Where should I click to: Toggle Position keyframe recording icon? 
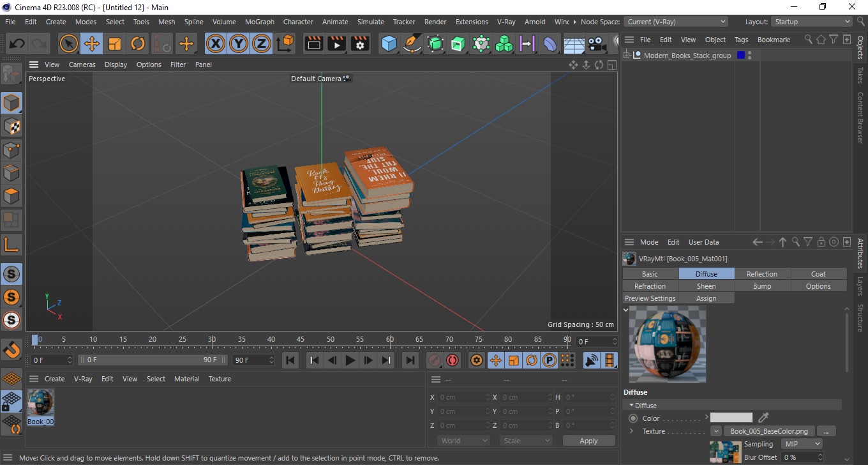[495, 360]
